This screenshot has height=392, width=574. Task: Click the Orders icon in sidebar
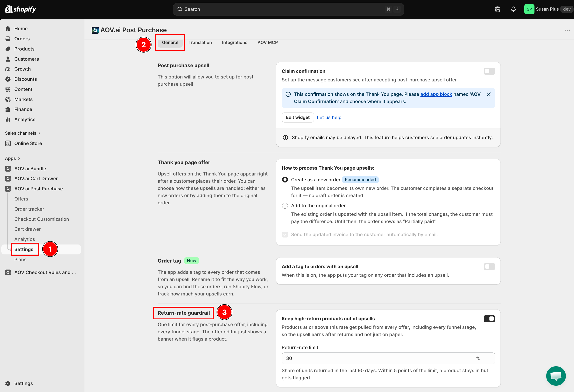[8, 39]
